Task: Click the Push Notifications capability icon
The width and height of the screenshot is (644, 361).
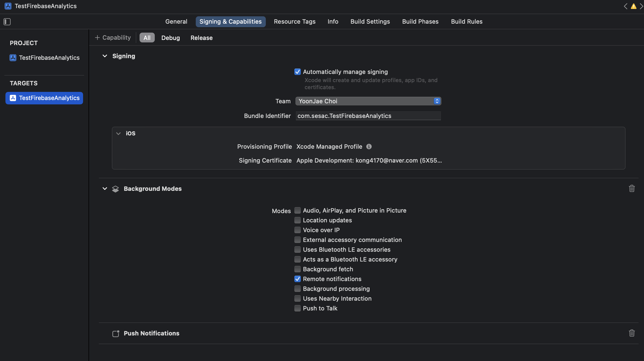Action: pyautogui.click(x=116, y=334)
